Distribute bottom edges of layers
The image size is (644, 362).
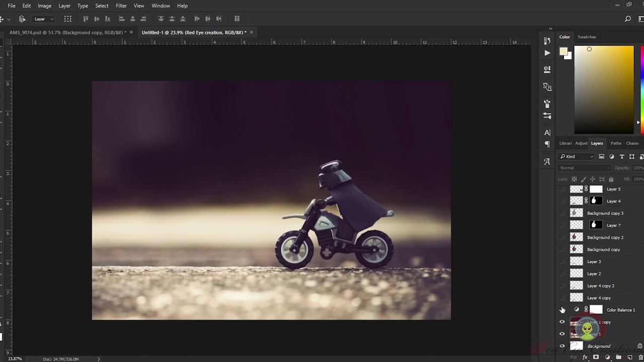point(183,19)
